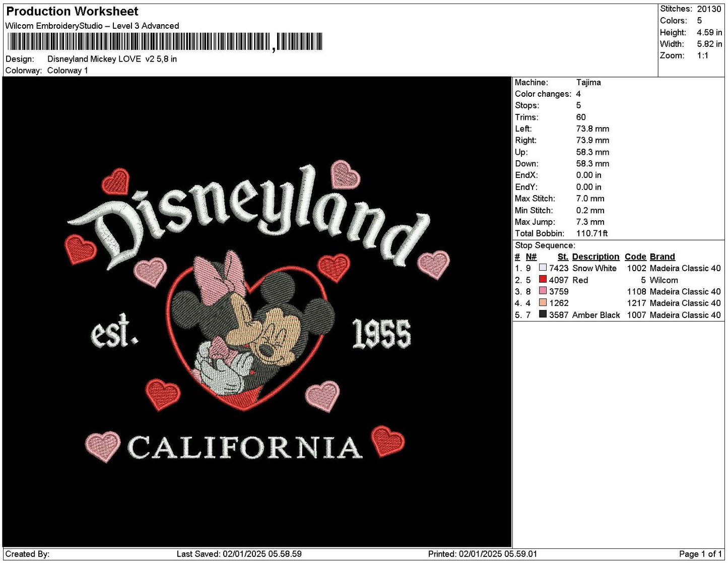Viewport: 728px width, 563px height.
Task: Click code 1002 in the stop sequence
Action: (636, 268)
